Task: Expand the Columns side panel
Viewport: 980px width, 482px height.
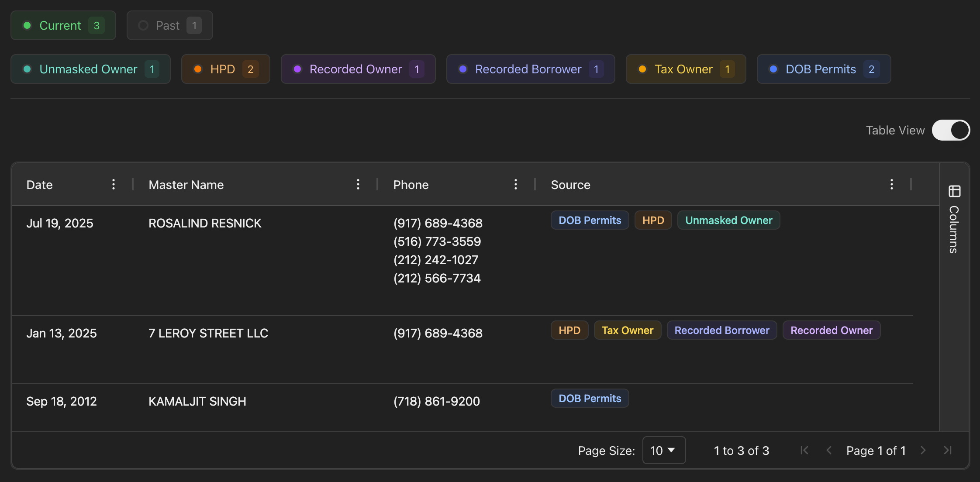Action: pos(954,229)
